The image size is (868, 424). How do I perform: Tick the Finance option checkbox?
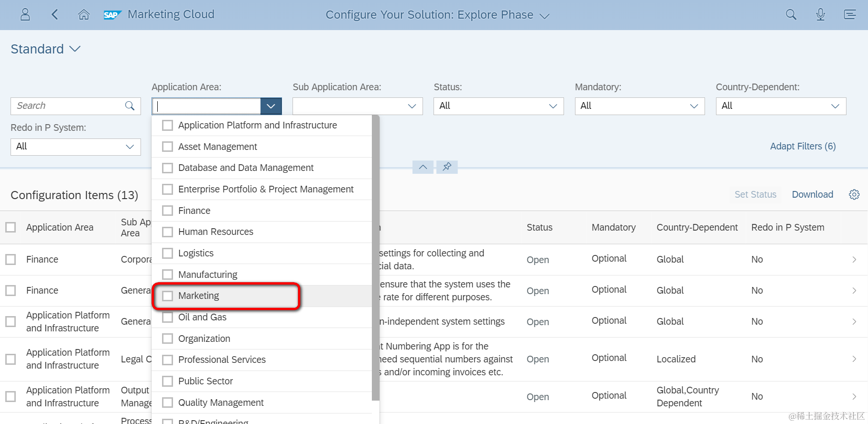[167, 211]
